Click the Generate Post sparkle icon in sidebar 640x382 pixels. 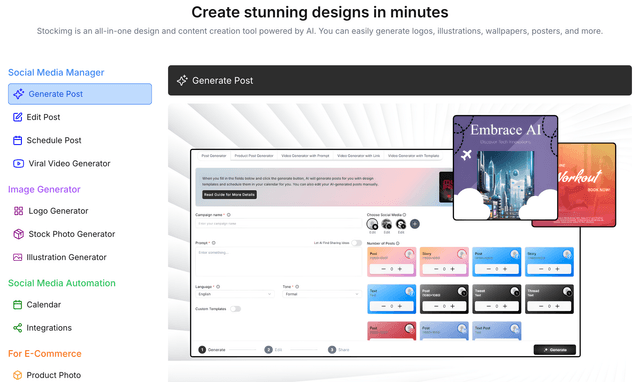(18, 94)
